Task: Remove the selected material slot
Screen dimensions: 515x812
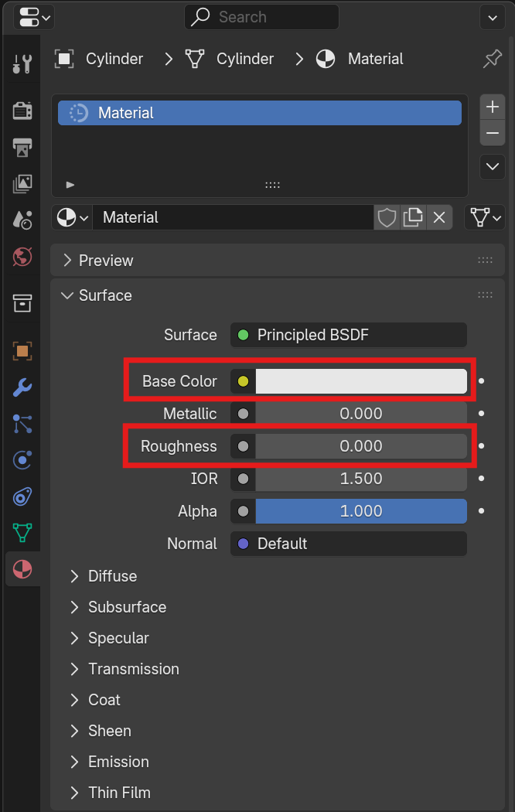Action: pos(493,133)
